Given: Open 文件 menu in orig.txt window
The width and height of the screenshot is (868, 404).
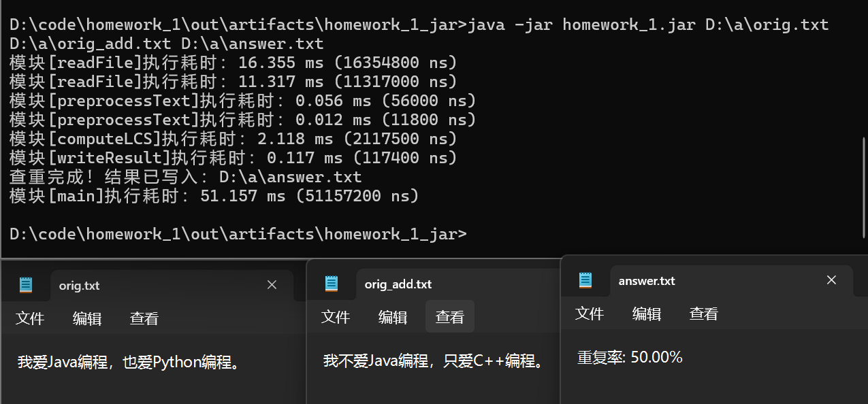Looking at the screenshot, I should [x=30, y=318].
